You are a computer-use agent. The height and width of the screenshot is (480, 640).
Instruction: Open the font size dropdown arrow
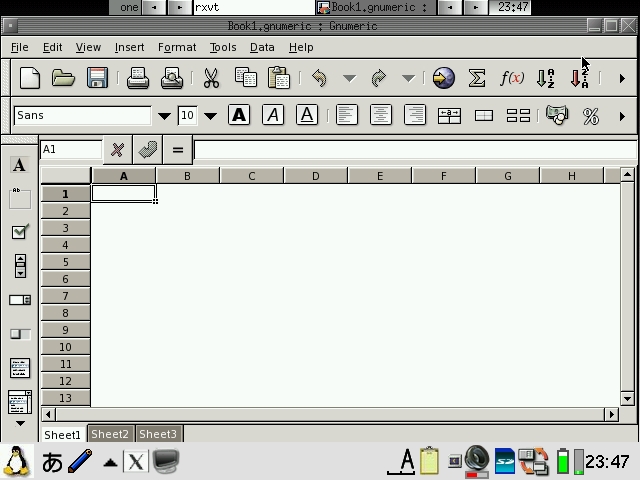[210, 116]
